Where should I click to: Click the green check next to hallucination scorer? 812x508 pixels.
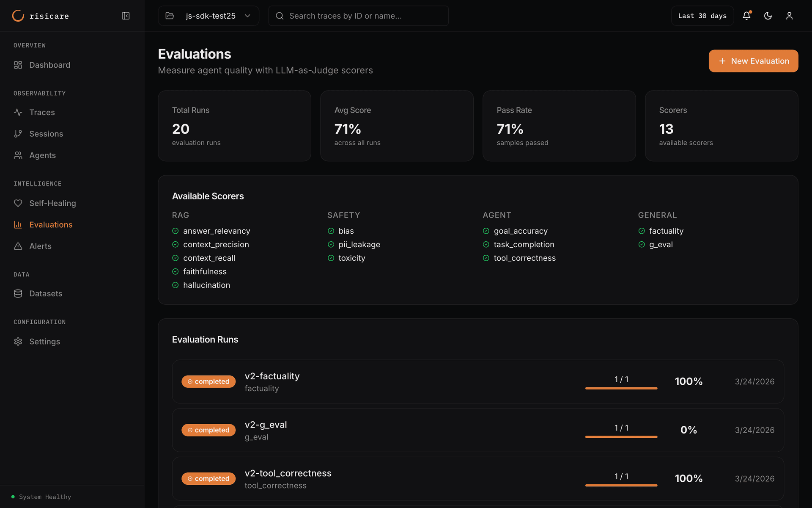176,285
